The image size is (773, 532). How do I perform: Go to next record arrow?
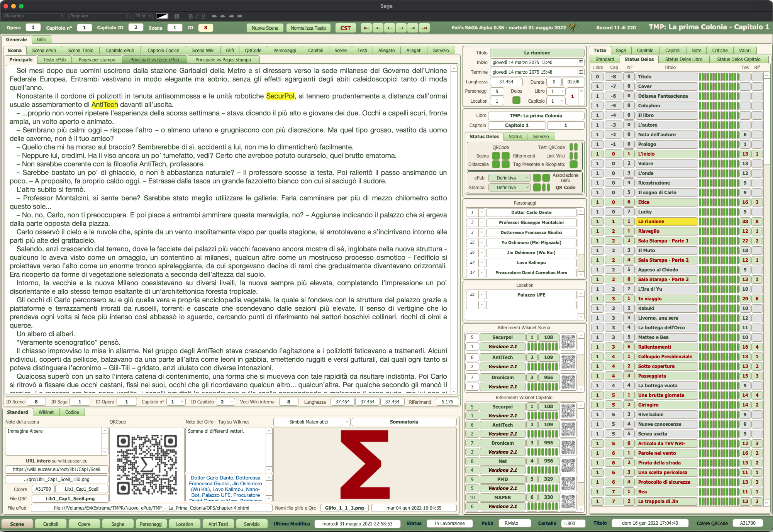tap(401, 28)
